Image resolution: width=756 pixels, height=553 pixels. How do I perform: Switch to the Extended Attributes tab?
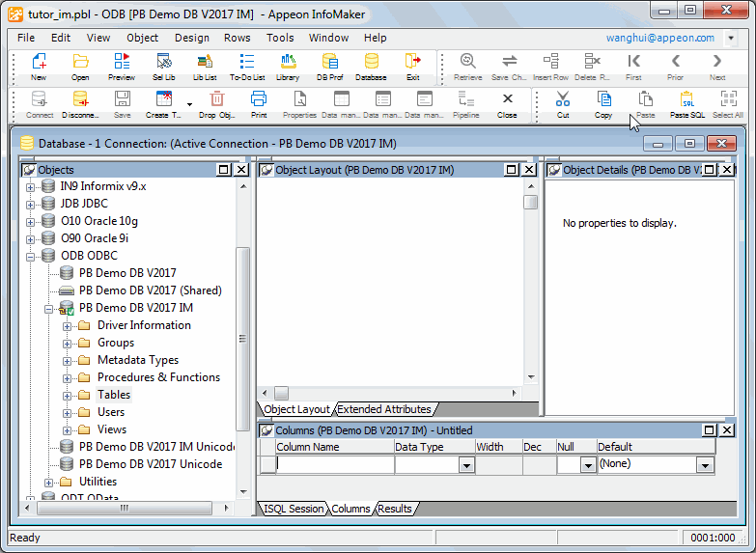tap(383, 409)
